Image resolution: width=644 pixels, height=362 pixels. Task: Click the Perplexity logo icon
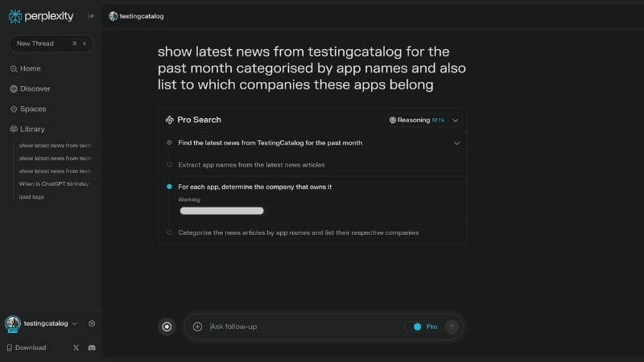click(14, 15)
